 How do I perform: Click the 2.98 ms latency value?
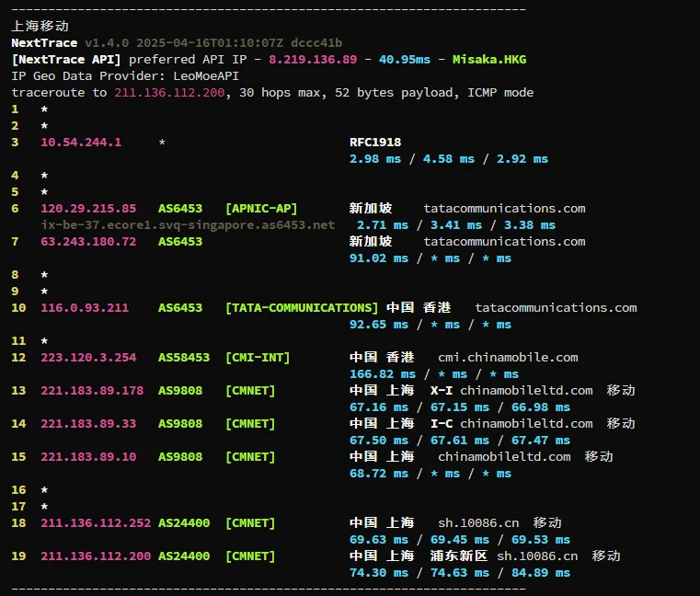[x=375, y=159]
